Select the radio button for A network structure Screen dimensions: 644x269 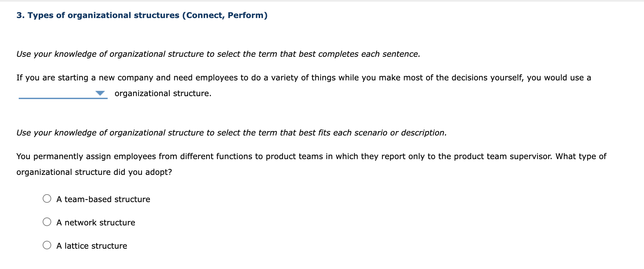pyautogui.click(x=47, y=221)
